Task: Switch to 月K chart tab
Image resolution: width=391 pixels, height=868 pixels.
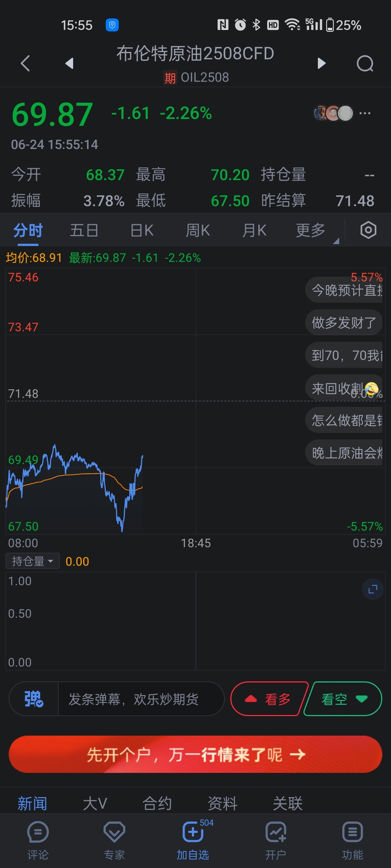Action: [254, 230]
